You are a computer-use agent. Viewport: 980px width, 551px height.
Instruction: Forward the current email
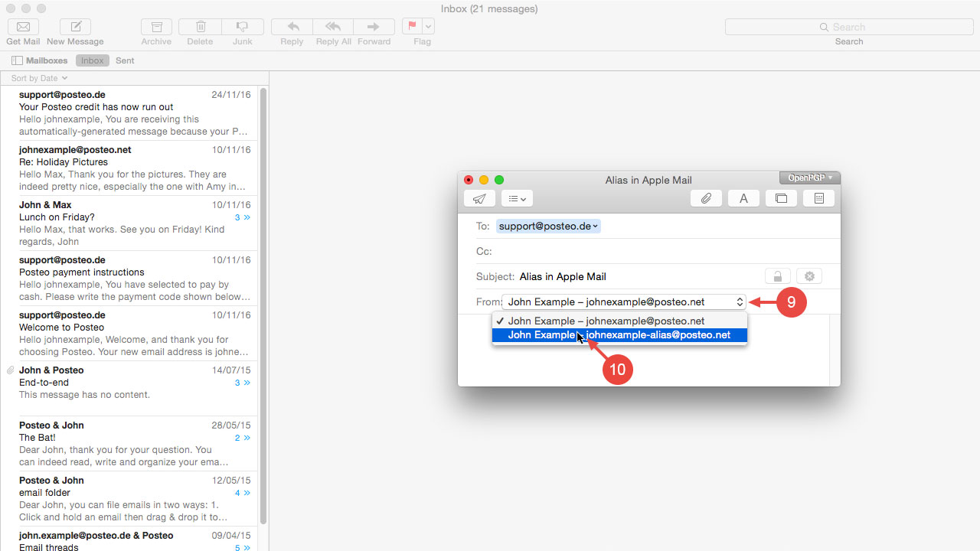(374, 26)
